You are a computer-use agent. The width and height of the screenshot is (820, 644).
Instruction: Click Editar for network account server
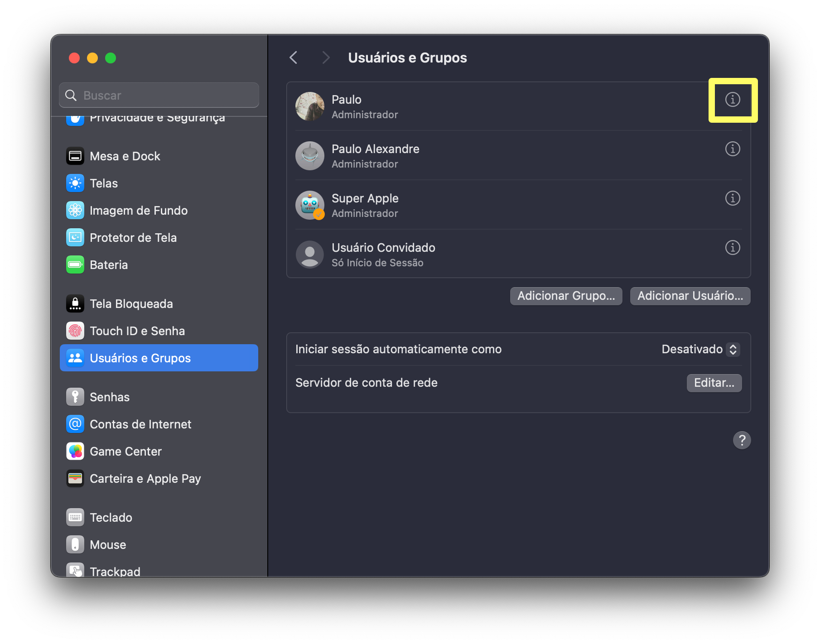tap(714, 383)
